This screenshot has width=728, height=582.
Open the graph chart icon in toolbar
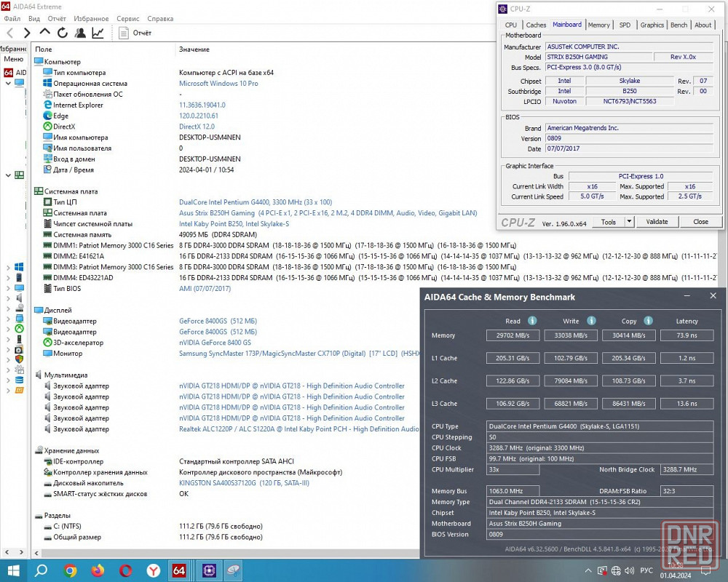pos(98,33)
